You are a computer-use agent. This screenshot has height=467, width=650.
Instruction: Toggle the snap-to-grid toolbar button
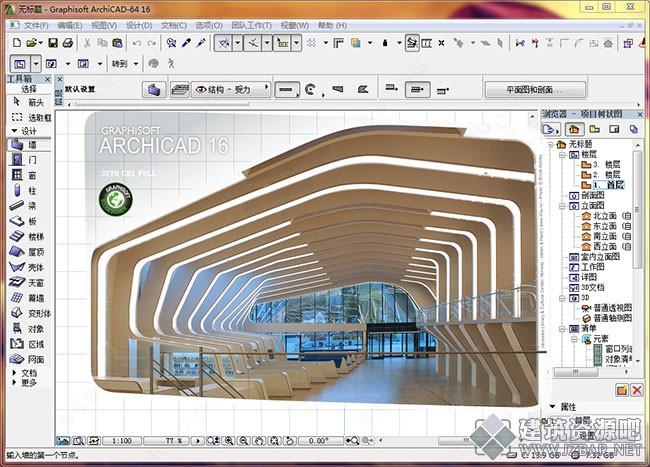(311, 43)
